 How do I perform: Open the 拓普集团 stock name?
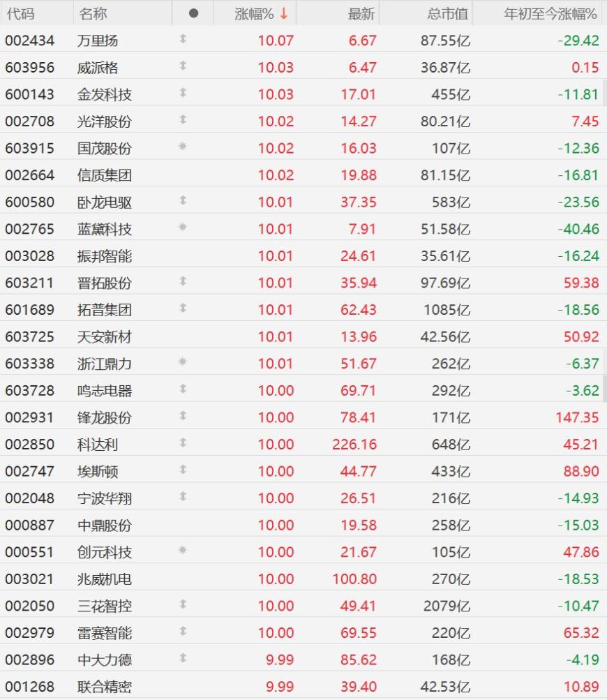click(105, 310)
